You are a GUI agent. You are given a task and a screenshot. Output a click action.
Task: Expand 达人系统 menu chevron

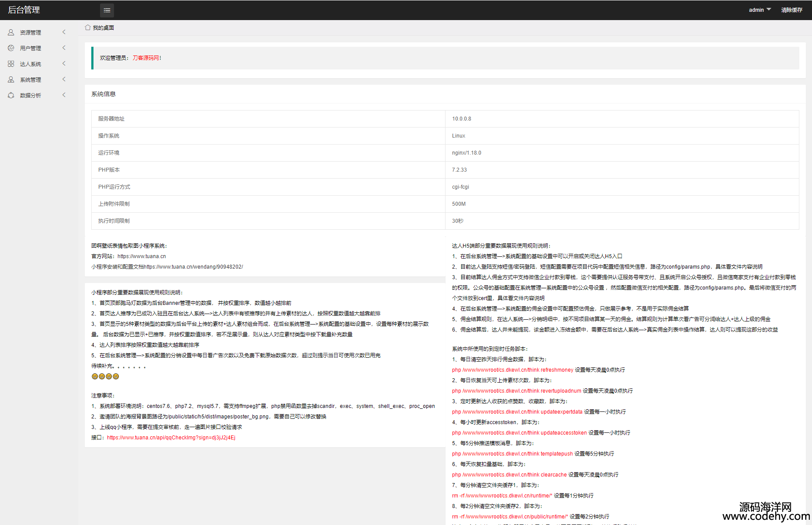coord(64,63)
